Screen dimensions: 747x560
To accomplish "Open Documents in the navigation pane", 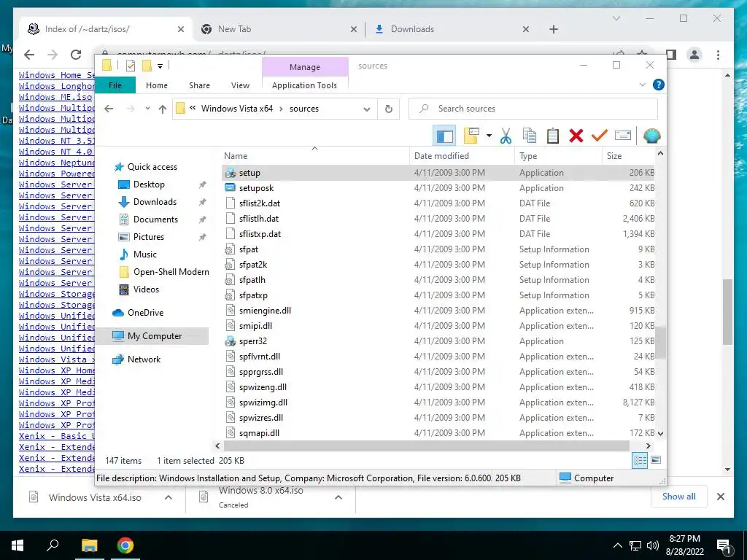I will click(x=155, y=219).
